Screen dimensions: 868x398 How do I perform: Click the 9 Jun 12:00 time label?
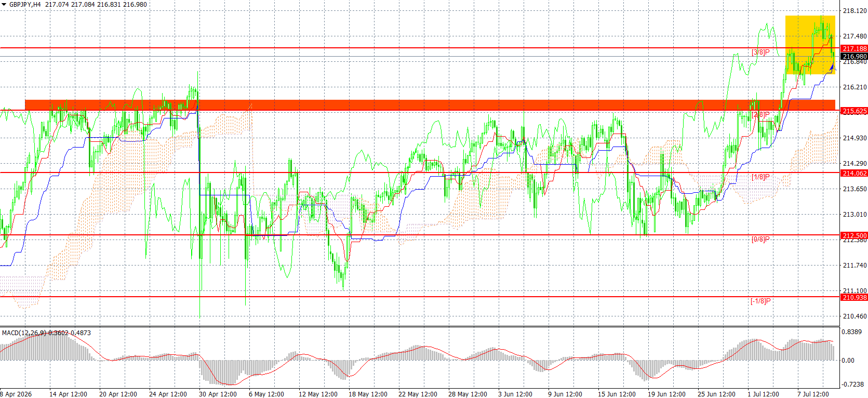[565, 394]
